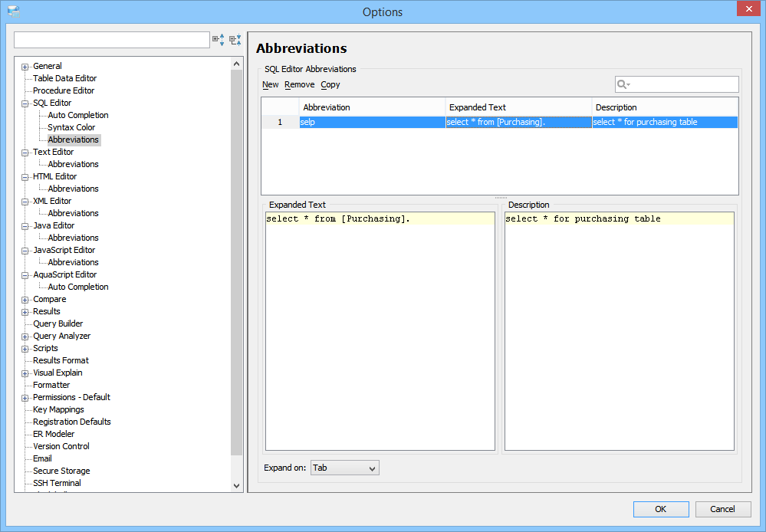Screen dimensions: 766x532
Task: Open Key Mappings options
Action: [58, 409]
